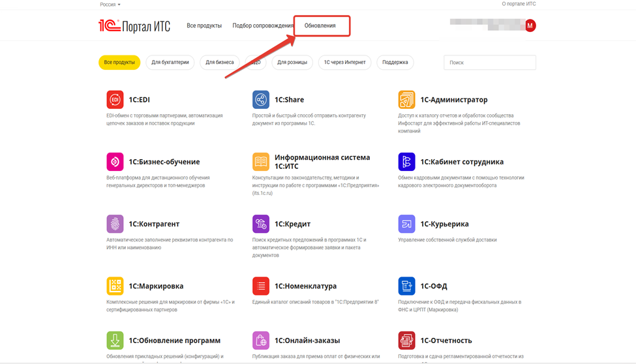Click description starting 'Единый каталог описаний товаров'
The width and height of the screenshot is (636, 364).
(316, 302)
